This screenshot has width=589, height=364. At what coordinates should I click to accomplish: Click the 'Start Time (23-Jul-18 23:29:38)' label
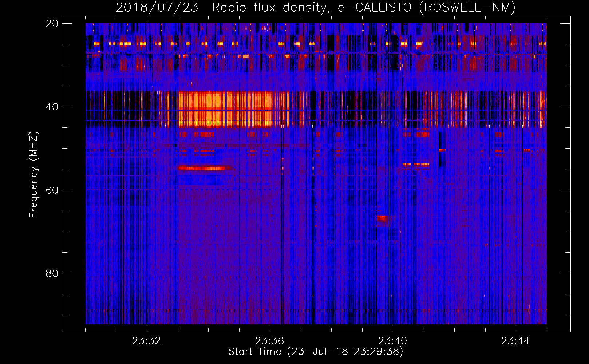coord(316,352)
